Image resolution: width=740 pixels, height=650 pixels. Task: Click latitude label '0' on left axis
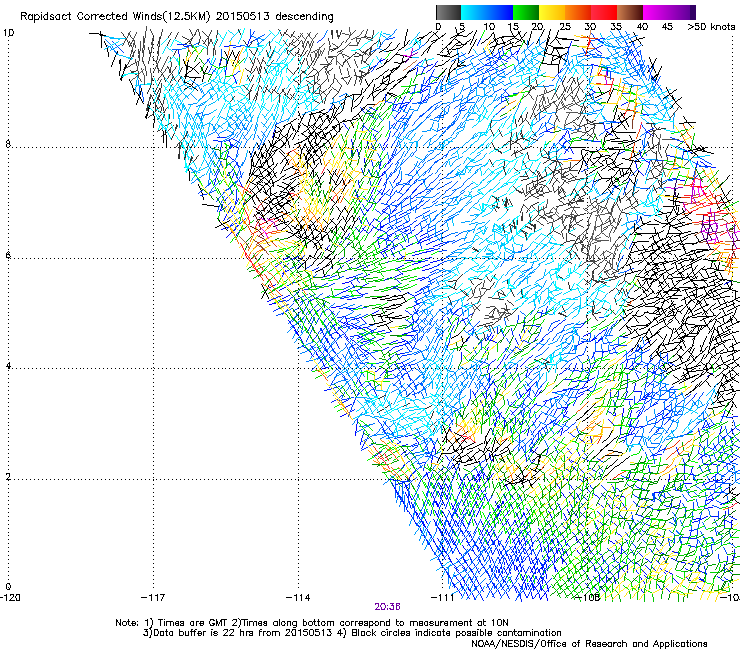click(8, 587)
